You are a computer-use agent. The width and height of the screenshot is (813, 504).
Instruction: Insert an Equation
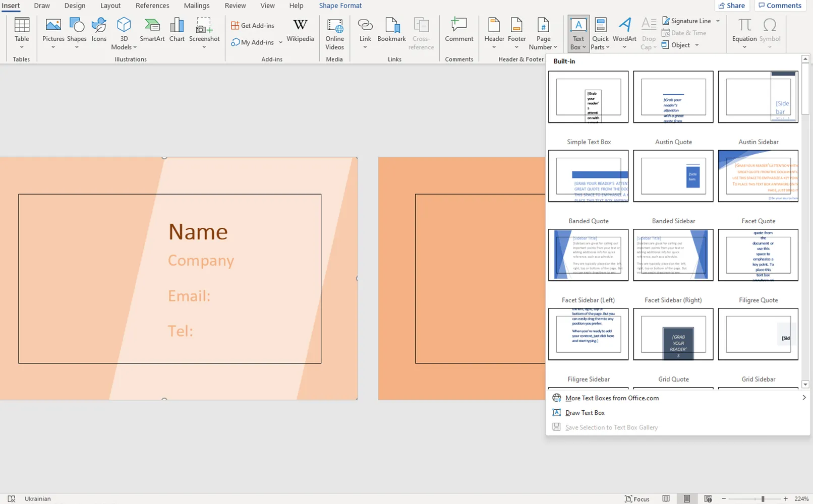point(744,33)
